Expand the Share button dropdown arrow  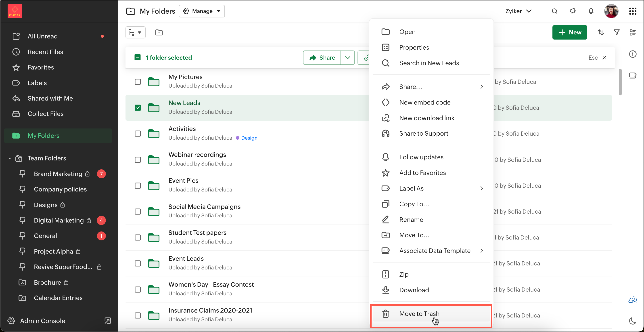pos(347,58)
